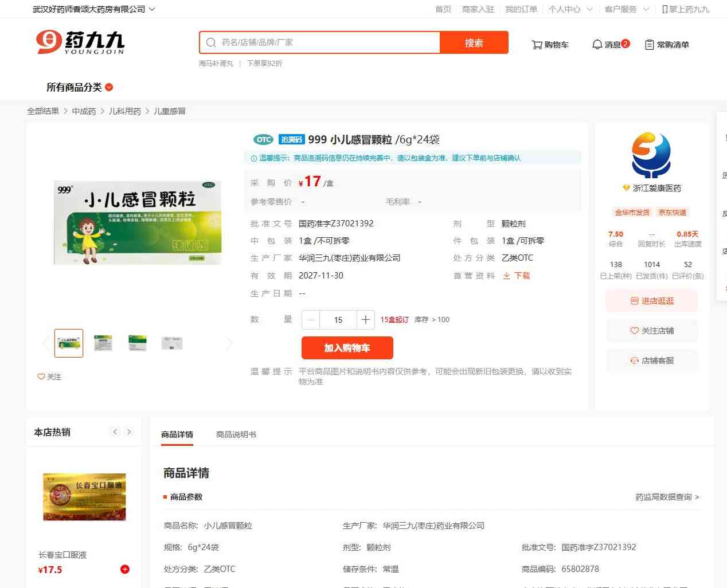Viewport: 727px width, 588px height.
Task: Increase quantity with the plus stepper
Action: (x=365, y=320)
